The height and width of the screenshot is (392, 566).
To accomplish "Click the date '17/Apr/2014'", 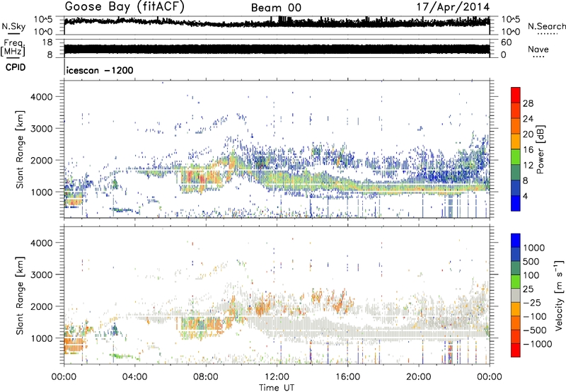I will (x=453, y=7).
